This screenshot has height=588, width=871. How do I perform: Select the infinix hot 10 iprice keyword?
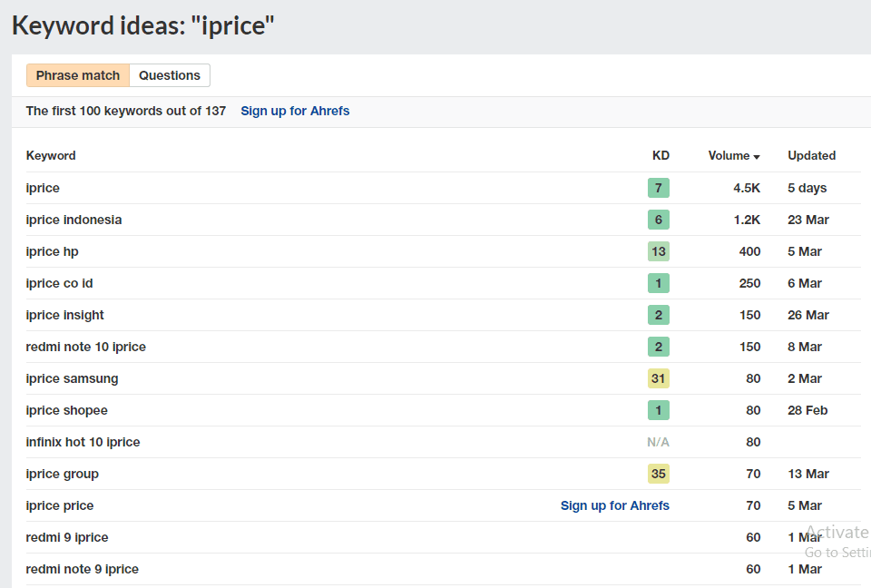pos(83,442)
